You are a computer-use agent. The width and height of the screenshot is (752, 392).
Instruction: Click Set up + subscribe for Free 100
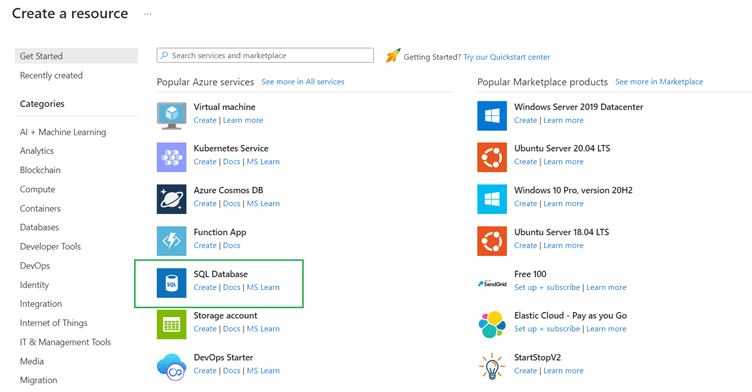click(547, 287)
